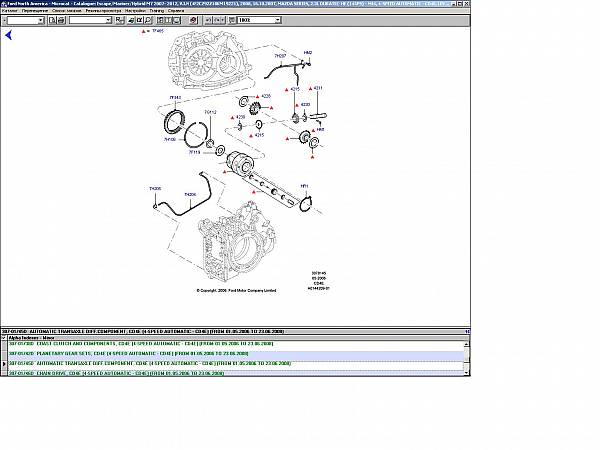Open the first toolbar combo box dropdown
This screenshot has height=450, width=600.
(41, 20)
